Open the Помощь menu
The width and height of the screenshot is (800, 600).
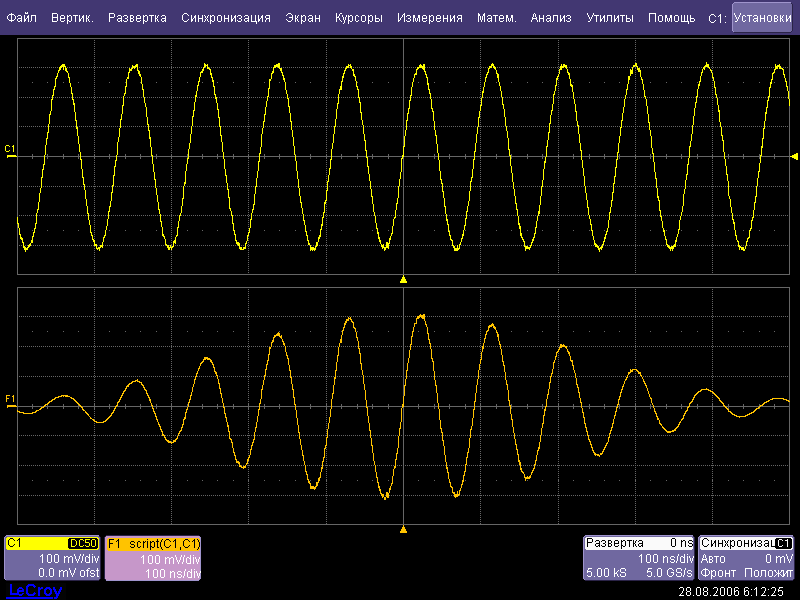[671, 18]
